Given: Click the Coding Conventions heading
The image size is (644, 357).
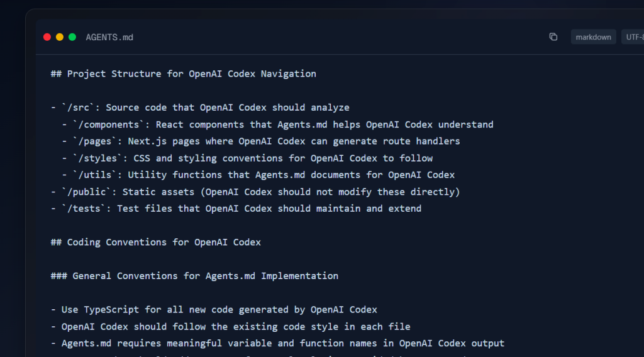Looking at the screenshot, I should (156, 242).
